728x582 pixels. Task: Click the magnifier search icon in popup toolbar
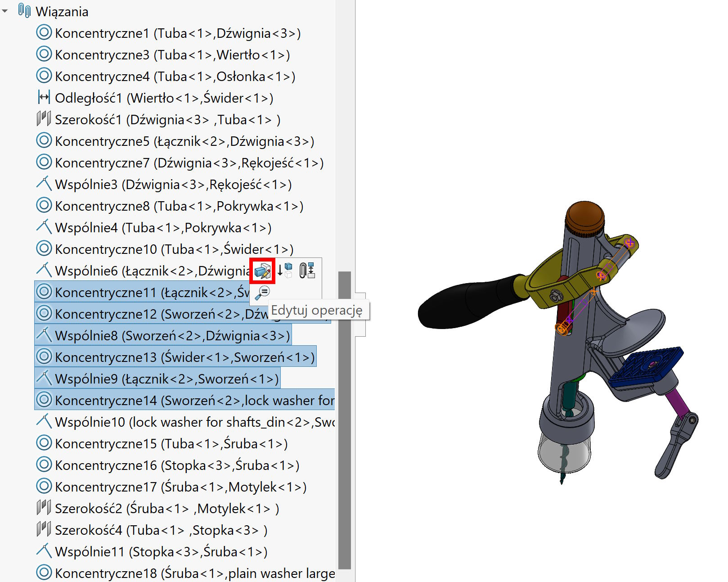pos(262,293)
